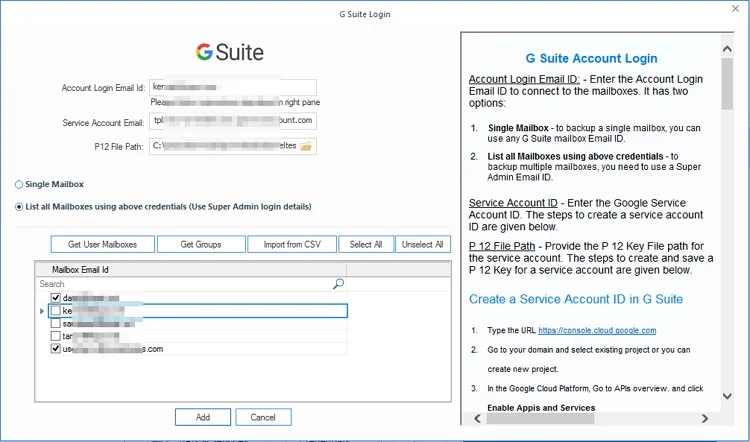Viewport: 750px width, 442px height.
Task: Click the help pane vertical scrollbar thumb
Action: coord(727,84)
